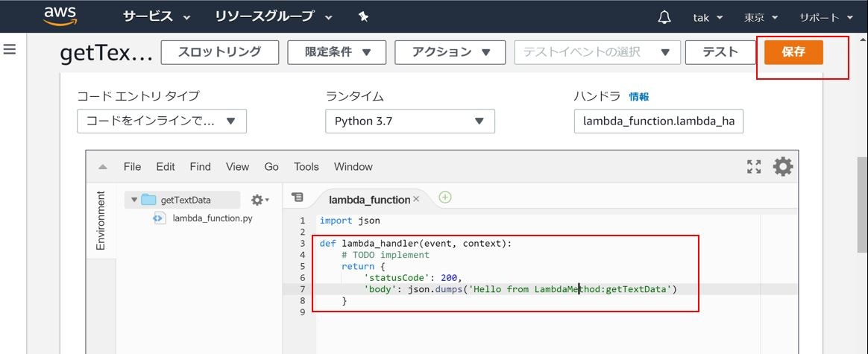The height and width of the screenshot is (354, 868).
Task: Open the code entry type dropdown
Action: tap(162, 121)
